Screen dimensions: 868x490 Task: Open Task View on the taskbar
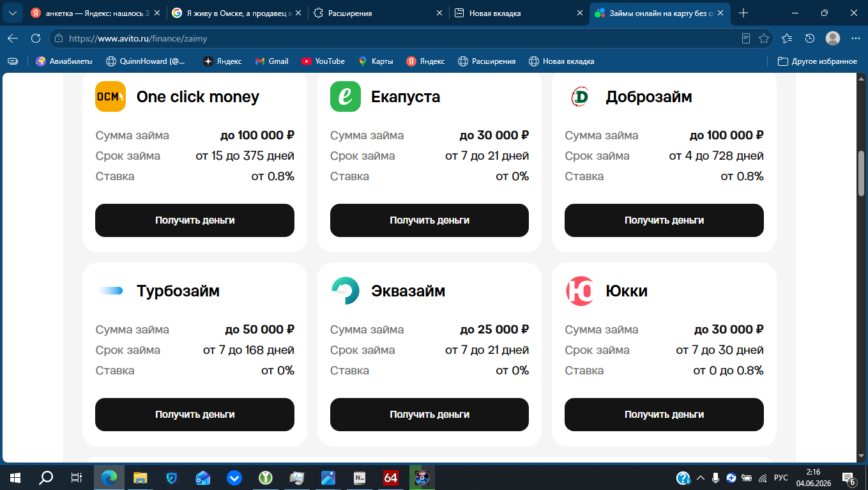76,477
